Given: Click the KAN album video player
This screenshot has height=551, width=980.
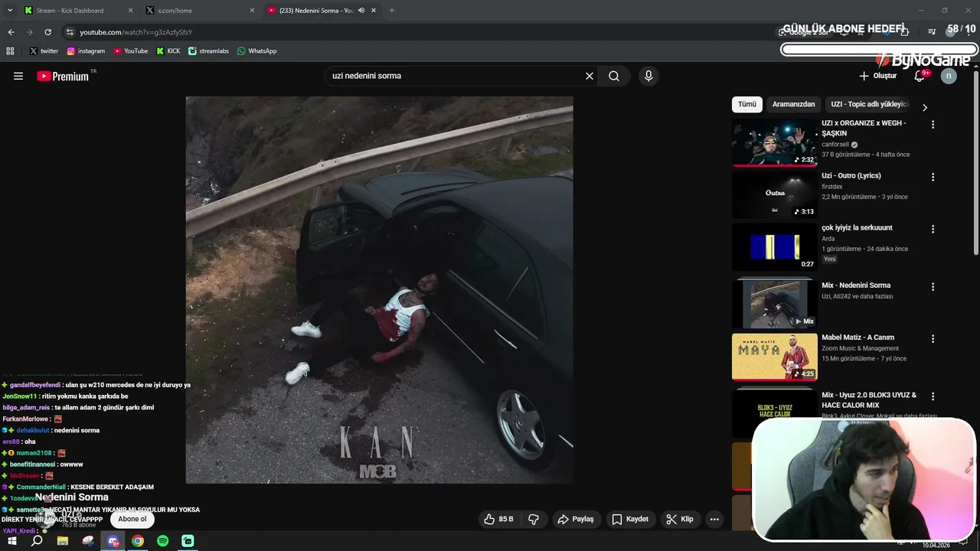Looking at the screenshot, I should click(379, 290).
